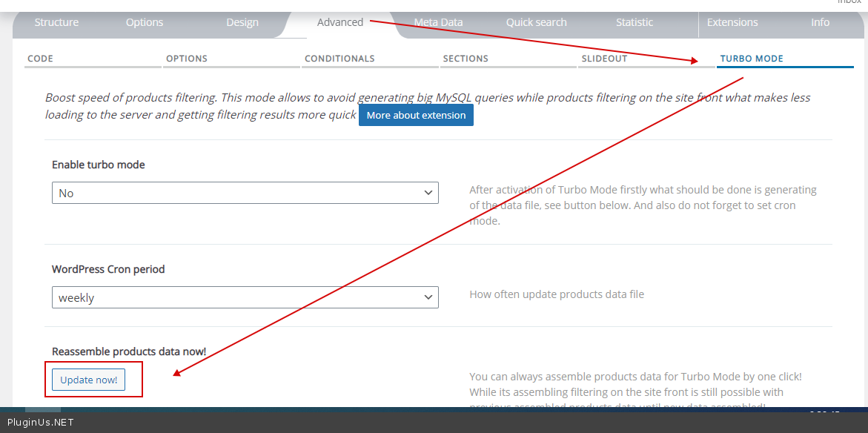Open the Structure tab
This screenshot has width=868, height=433.
tap(56, 22)
